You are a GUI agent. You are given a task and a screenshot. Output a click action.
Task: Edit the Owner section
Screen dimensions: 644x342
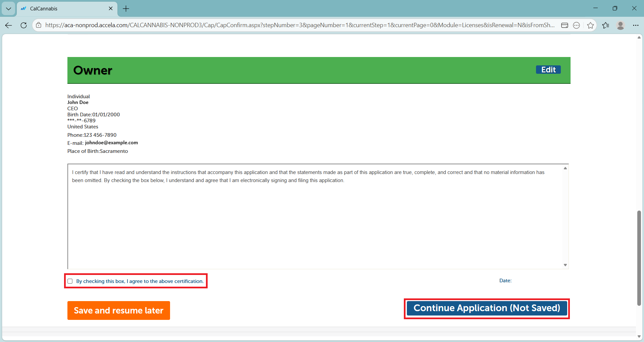pos(548,70)
